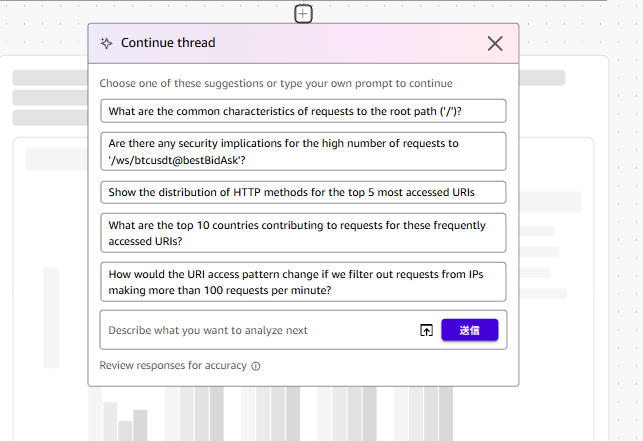Click the plus icon above the dialog
Screen dimensions: 643x441
point(304,14)
